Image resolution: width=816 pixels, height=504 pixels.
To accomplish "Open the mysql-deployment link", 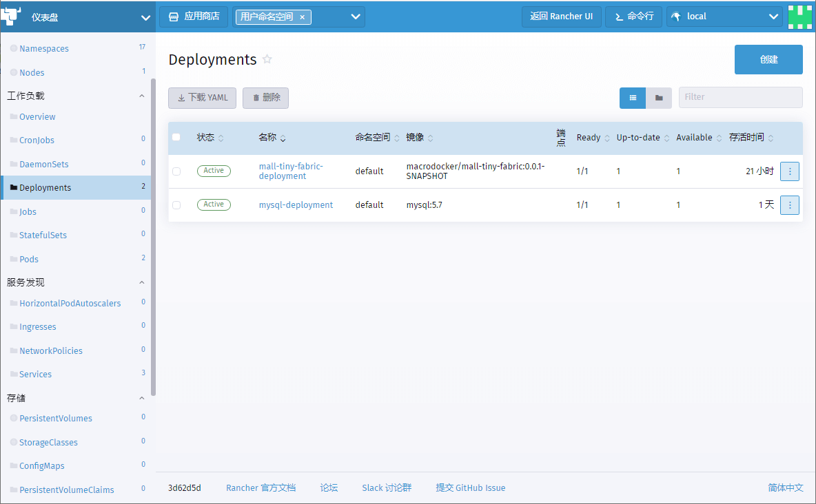I will (296, 205).
